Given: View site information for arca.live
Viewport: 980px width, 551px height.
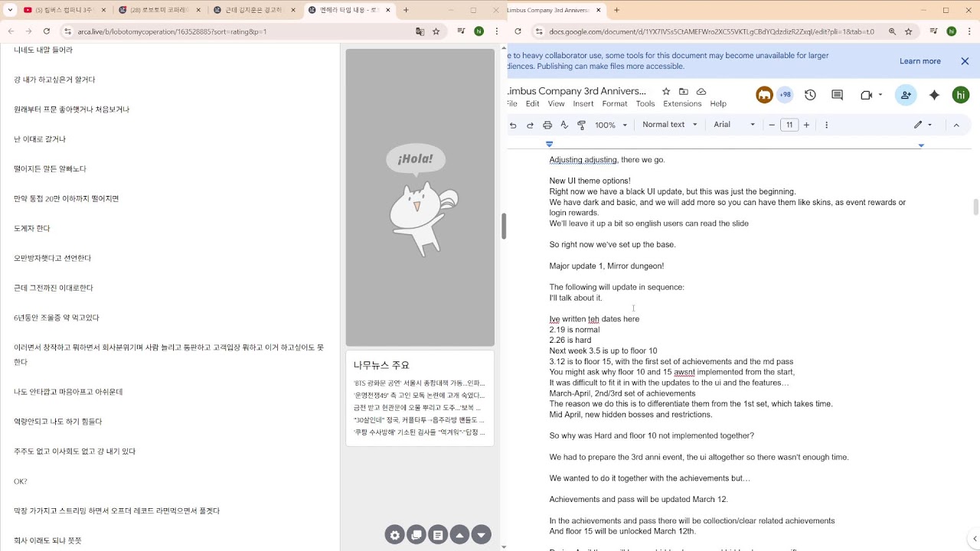Looking at the screenshot, I should tap(68, 31).
